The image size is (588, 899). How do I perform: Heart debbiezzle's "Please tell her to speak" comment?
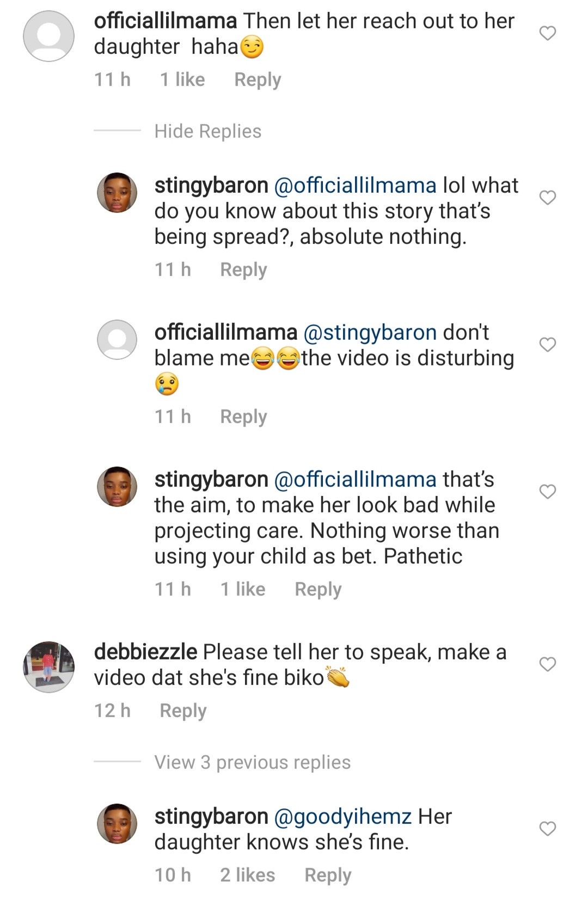(x=547, y=664)
